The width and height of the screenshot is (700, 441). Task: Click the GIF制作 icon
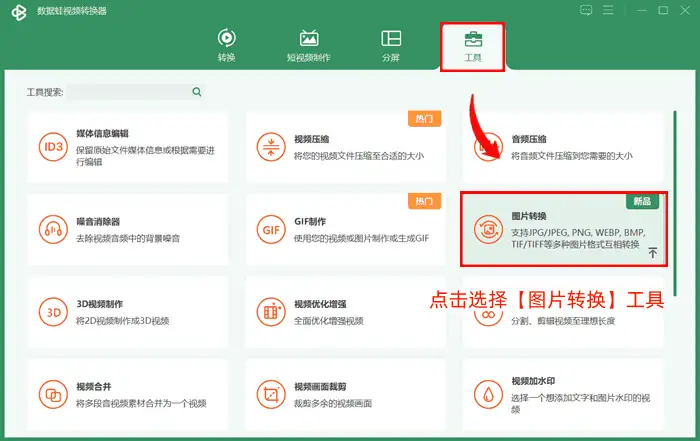(271, 229)
